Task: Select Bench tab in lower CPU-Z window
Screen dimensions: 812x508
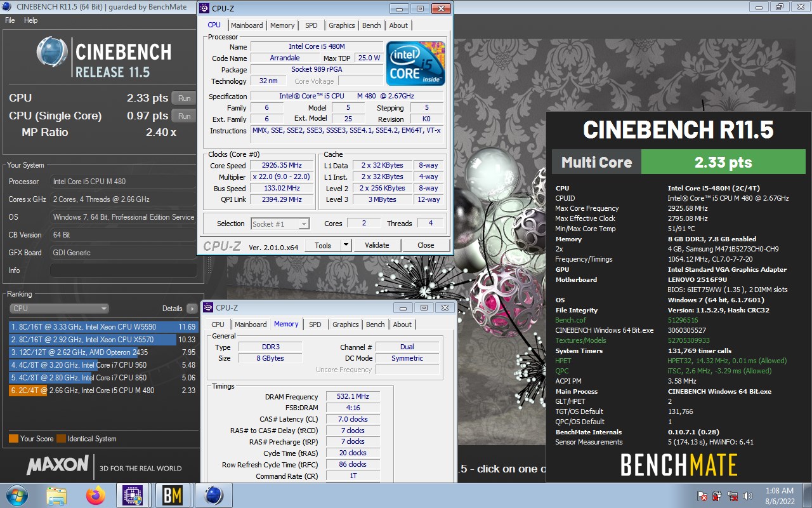Action: tap(376, 324)
